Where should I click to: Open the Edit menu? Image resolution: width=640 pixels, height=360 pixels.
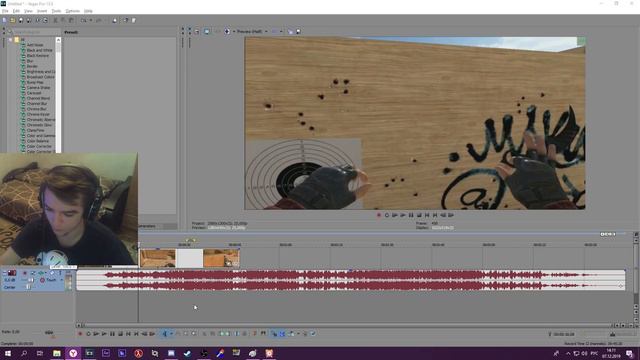point(16,11)
